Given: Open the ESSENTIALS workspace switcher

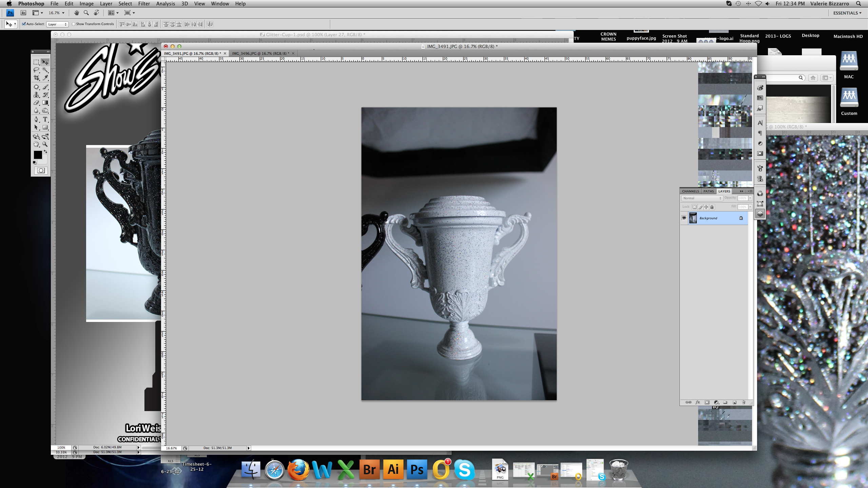Looking at the screenshot, I should coord(847,13).
